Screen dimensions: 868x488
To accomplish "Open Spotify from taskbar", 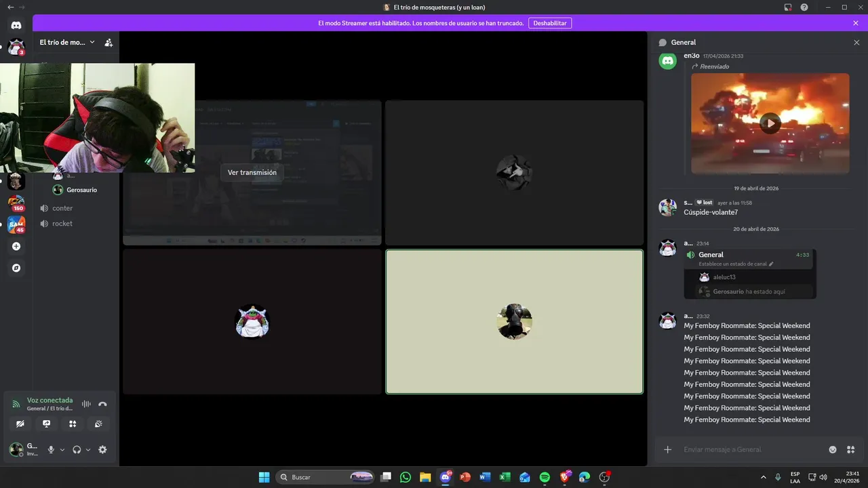I will pos(545,477).
